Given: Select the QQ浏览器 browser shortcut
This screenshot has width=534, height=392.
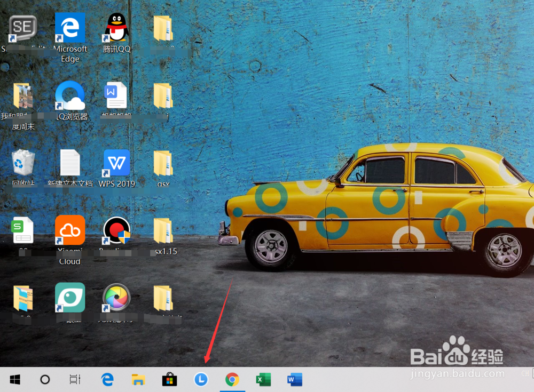Looking at the screenshot, I should tap(70, 95).
